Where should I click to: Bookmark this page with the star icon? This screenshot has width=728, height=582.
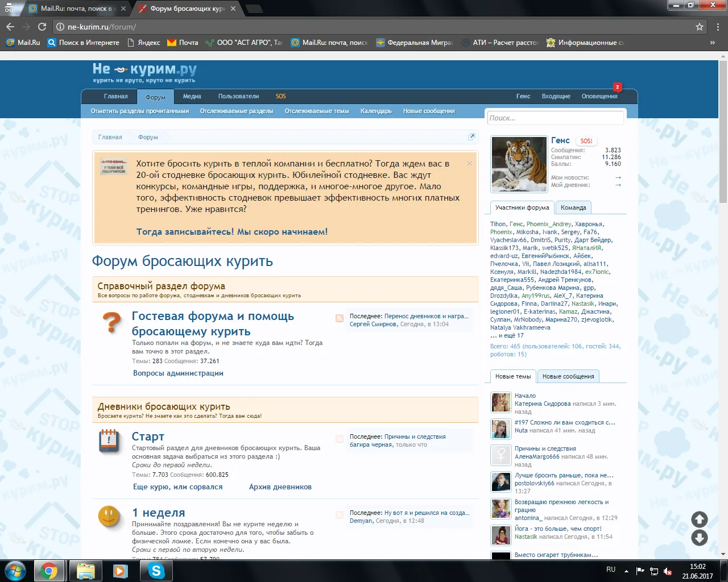point(700,27)
